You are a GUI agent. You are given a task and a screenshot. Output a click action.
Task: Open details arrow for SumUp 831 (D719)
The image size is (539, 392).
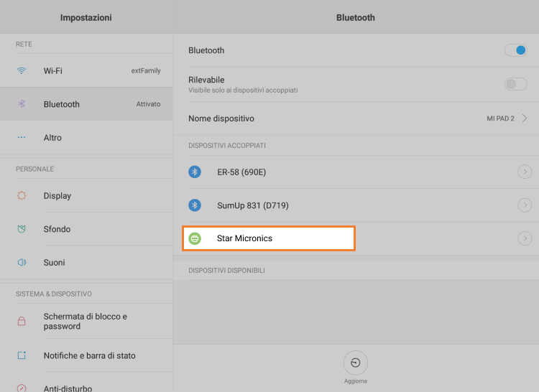525,205
